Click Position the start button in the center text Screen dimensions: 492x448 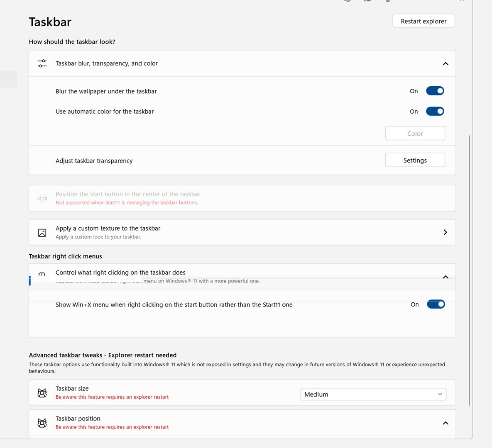pos(128,194)
